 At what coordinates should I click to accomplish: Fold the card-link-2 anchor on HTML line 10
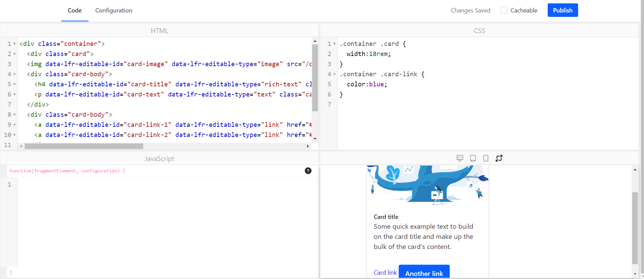click(15, 135)
